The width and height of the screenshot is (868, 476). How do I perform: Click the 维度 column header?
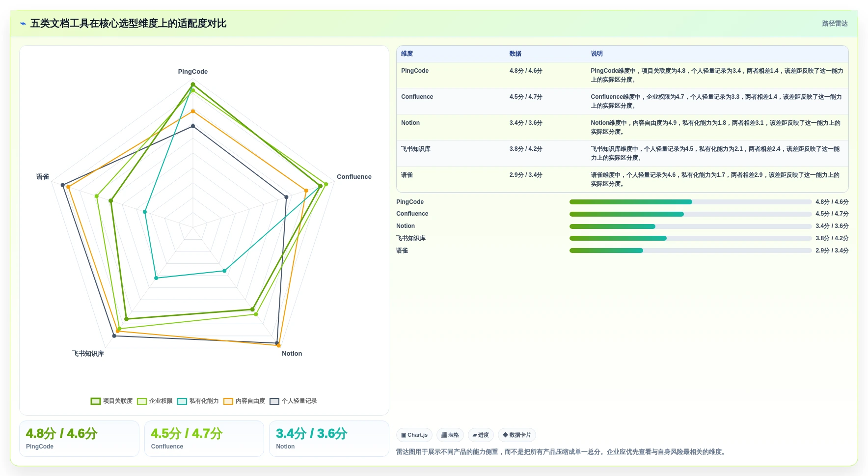click(x=407, y=54)
